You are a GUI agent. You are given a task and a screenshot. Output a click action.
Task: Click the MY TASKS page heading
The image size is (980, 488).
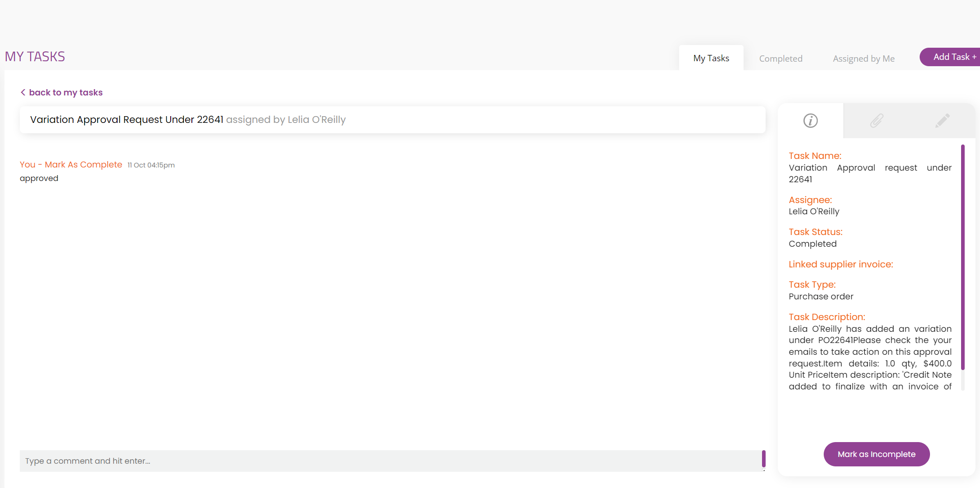coord(35,57)
